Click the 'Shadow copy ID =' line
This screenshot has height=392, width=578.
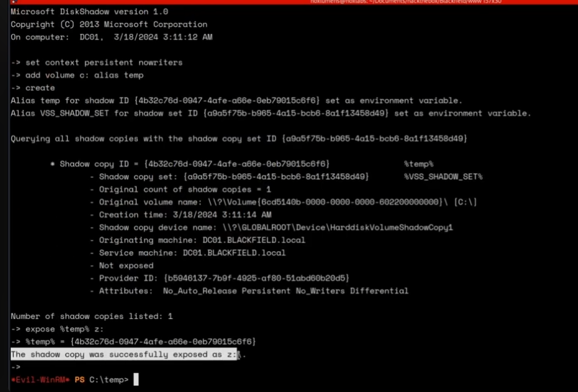coord(190,164)
